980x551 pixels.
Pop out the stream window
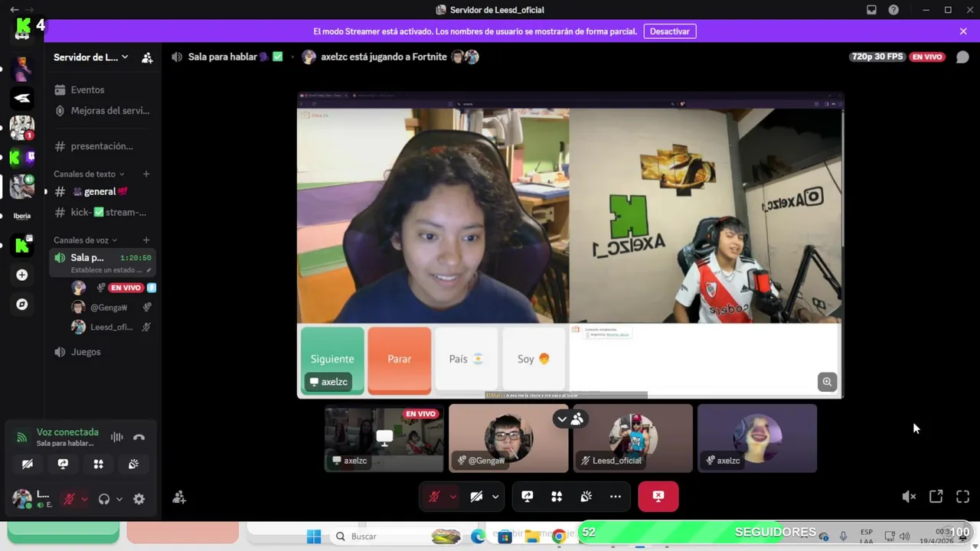point(936,497)
